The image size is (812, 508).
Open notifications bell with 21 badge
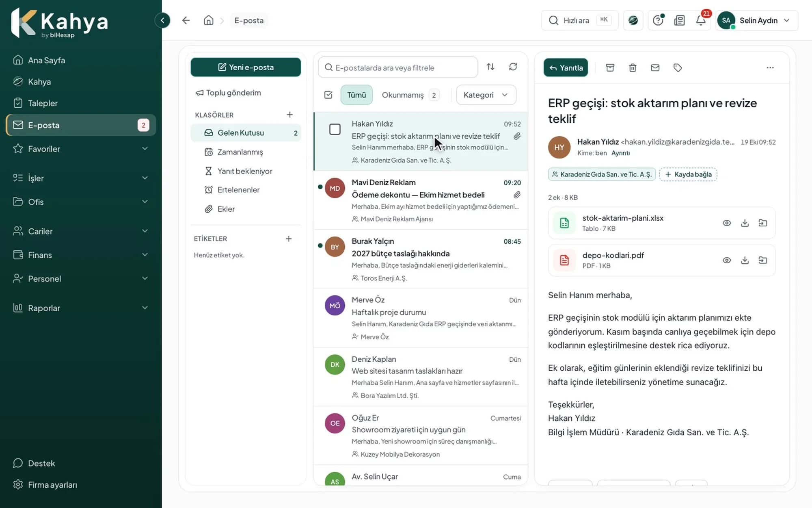click(701, 20)
